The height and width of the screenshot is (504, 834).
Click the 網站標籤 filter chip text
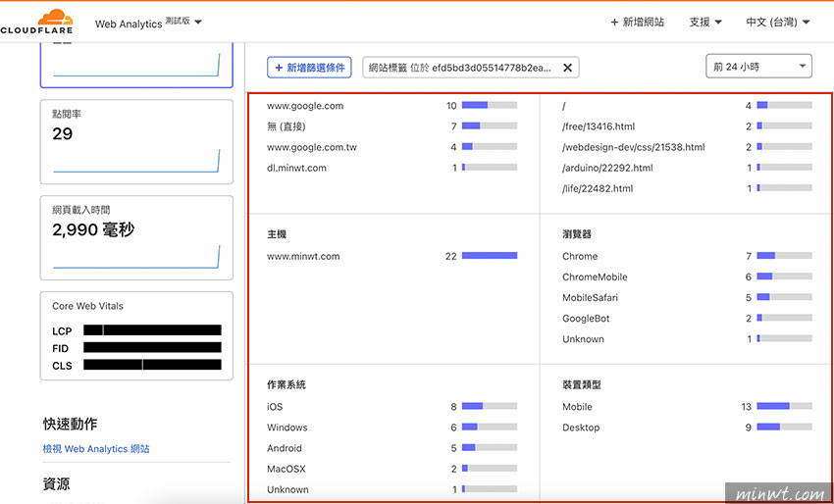click(x=459, y=68)
